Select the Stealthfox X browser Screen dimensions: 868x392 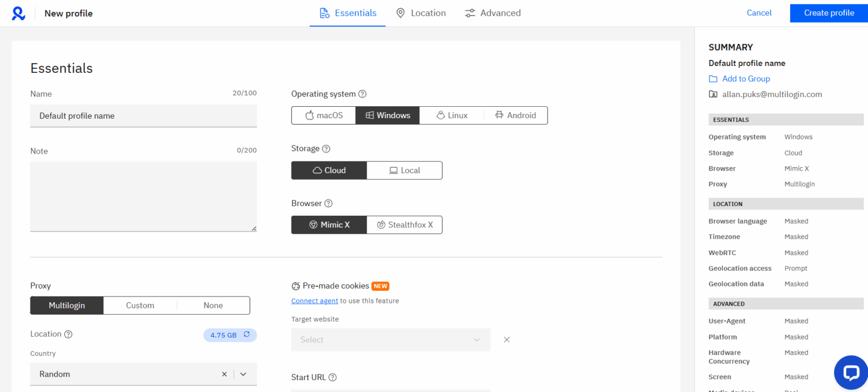[x=405, y=224]
